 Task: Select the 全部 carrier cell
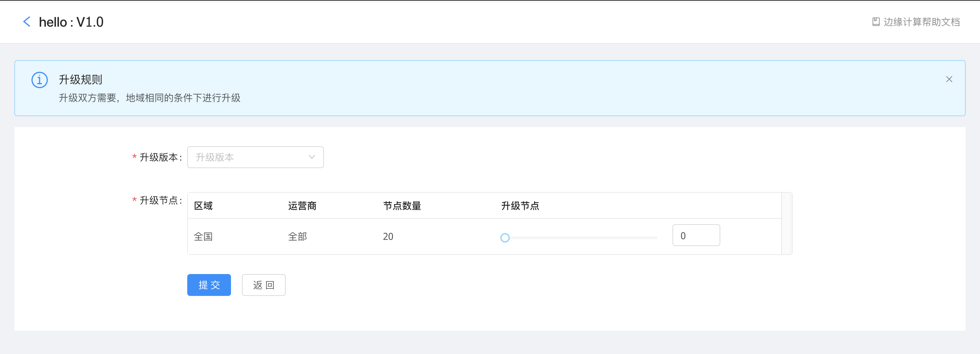click(297, 236)
